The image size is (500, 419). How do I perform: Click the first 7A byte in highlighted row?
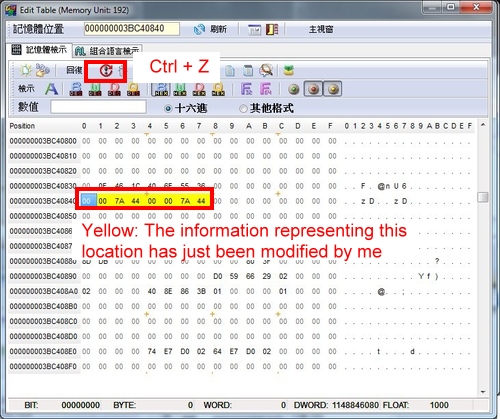tap(119, 201)
